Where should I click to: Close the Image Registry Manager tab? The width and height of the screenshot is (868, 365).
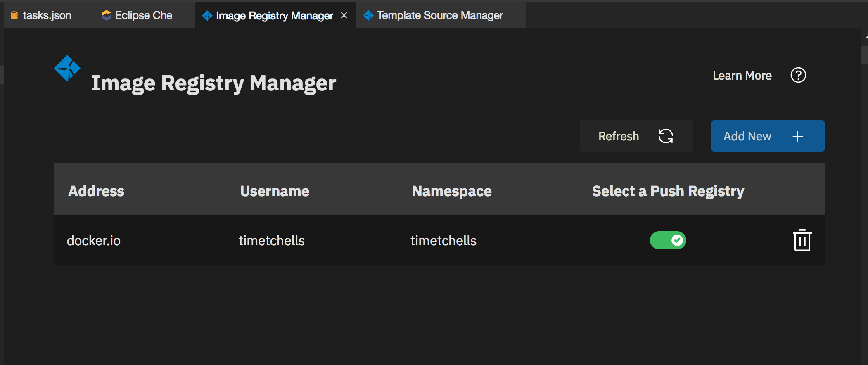pos(344,15)
